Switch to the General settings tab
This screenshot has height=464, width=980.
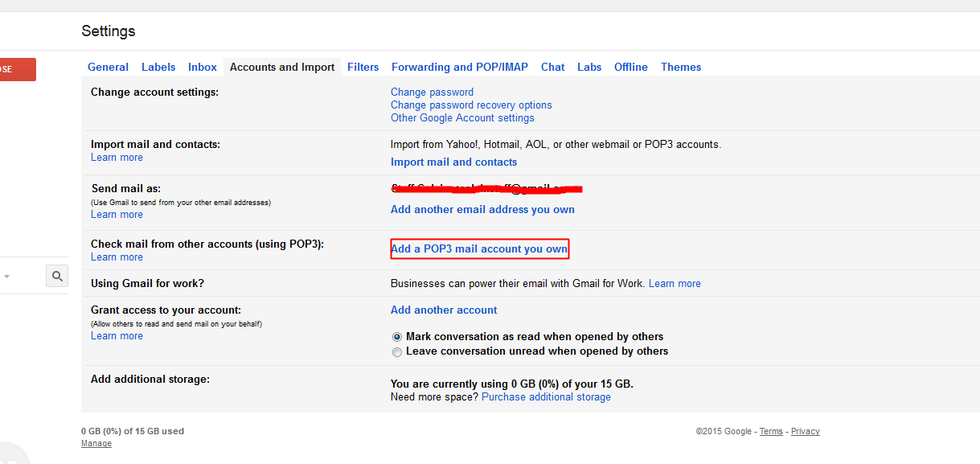(x=108, y=67)
